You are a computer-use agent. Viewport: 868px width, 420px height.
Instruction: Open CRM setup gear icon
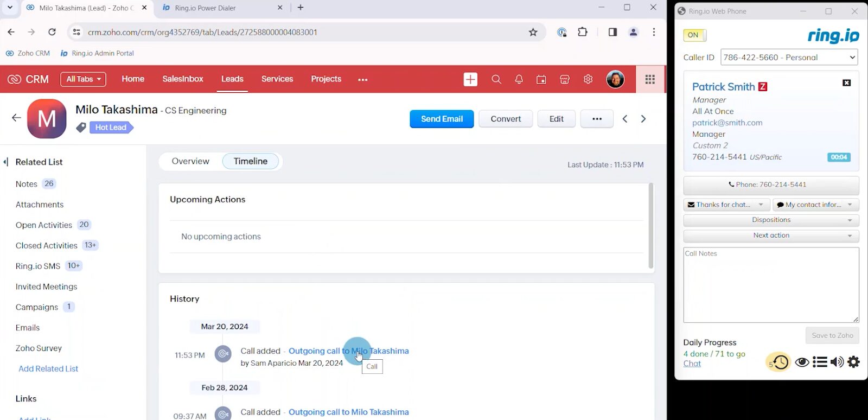pyautogui.click(x=588, y=79)
